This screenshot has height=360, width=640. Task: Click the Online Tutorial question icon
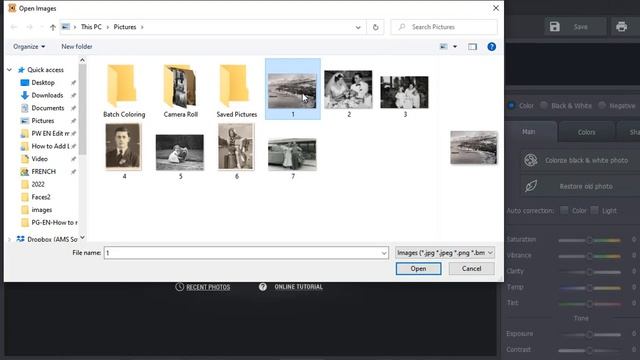tap(262, 287)
